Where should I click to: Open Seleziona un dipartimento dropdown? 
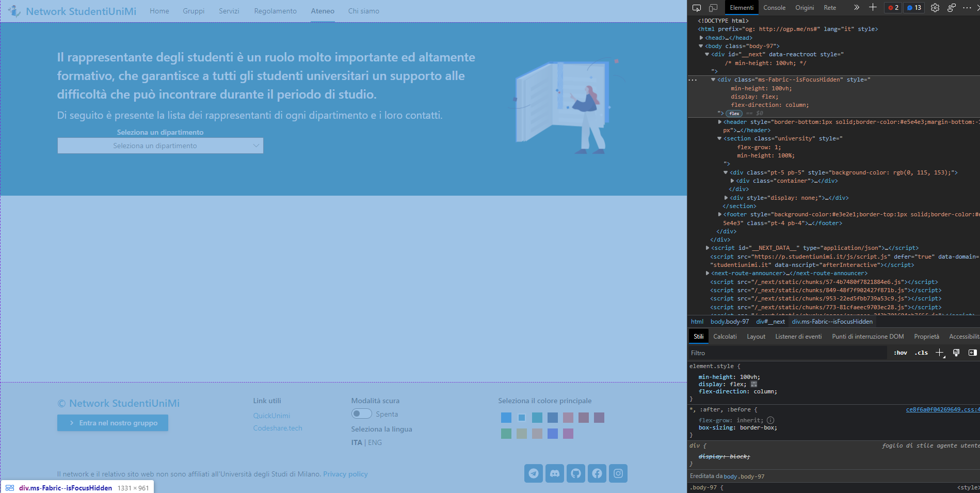point(160,146)
